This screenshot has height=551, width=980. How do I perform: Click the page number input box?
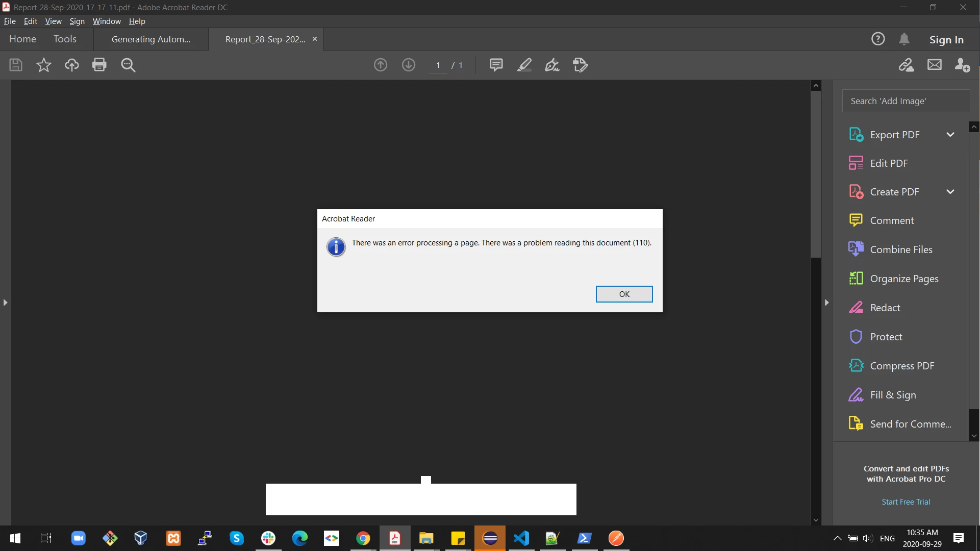click(438, 65)
